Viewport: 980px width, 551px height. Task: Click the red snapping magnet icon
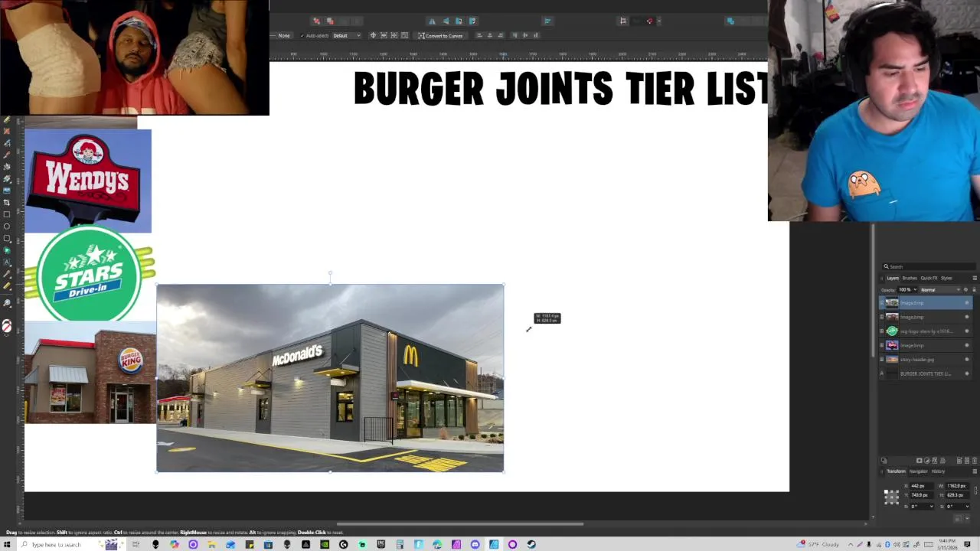(x=649, y=21)
